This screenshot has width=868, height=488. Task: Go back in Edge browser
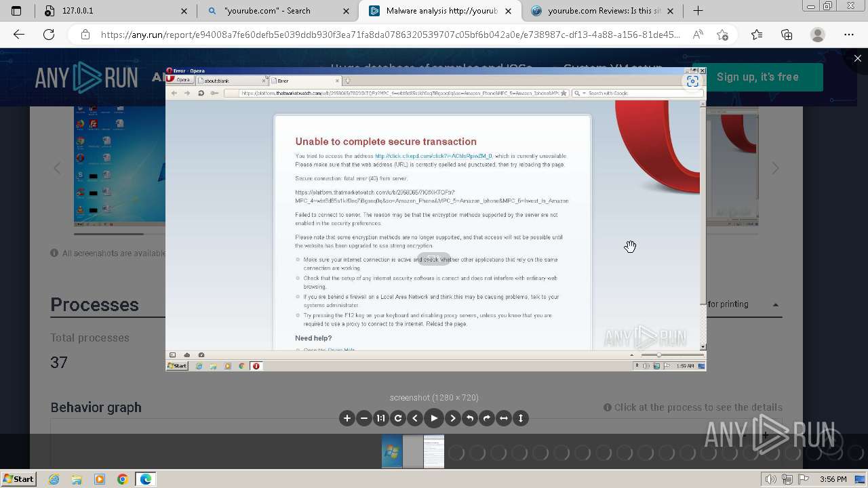(x=19, y=35)
